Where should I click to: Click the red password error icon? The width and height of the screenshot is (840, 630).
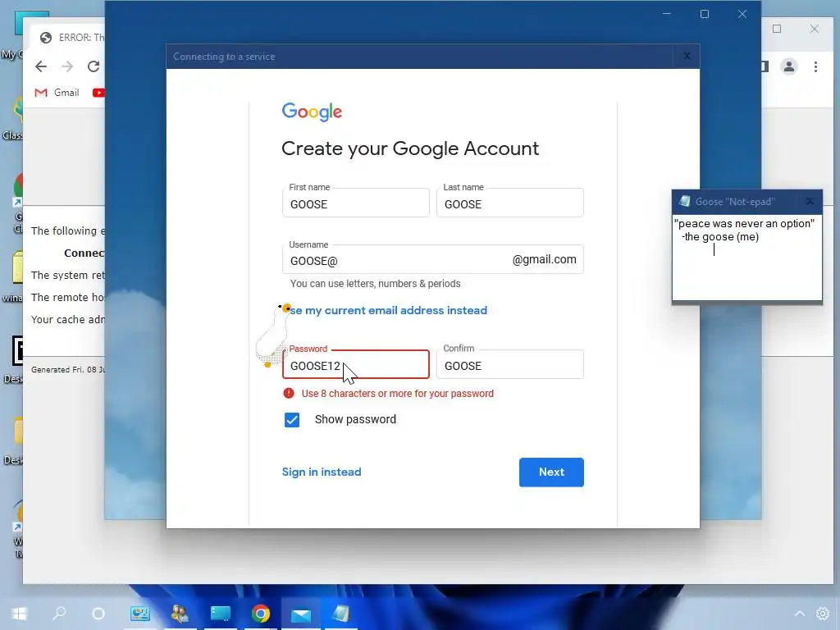tap(288, 393)
